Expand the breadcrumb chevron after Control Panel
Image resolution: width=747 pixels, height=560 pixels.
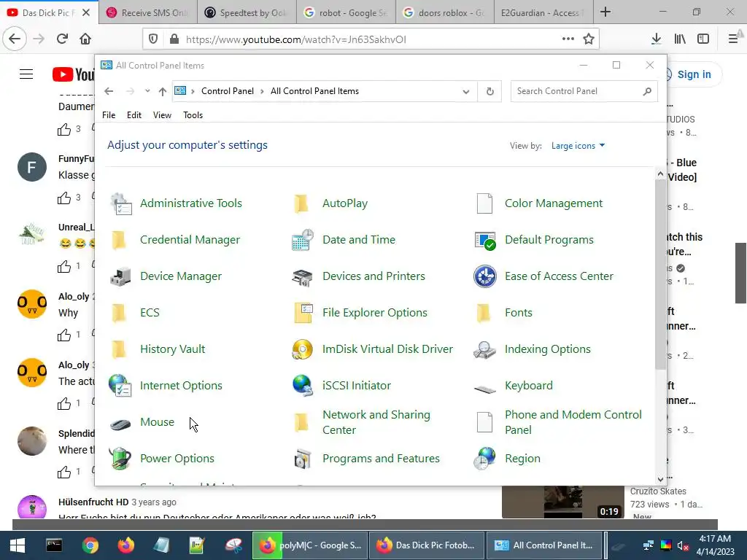click(262, 91)
